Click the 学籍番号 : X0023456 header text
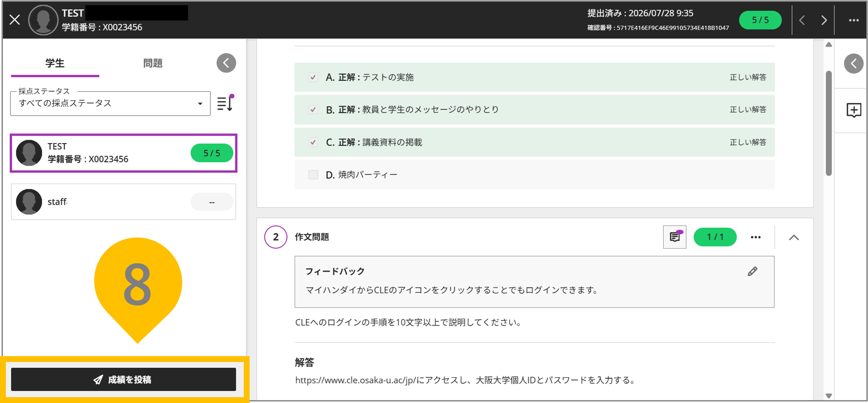The image size is (868, 403). 102,28
